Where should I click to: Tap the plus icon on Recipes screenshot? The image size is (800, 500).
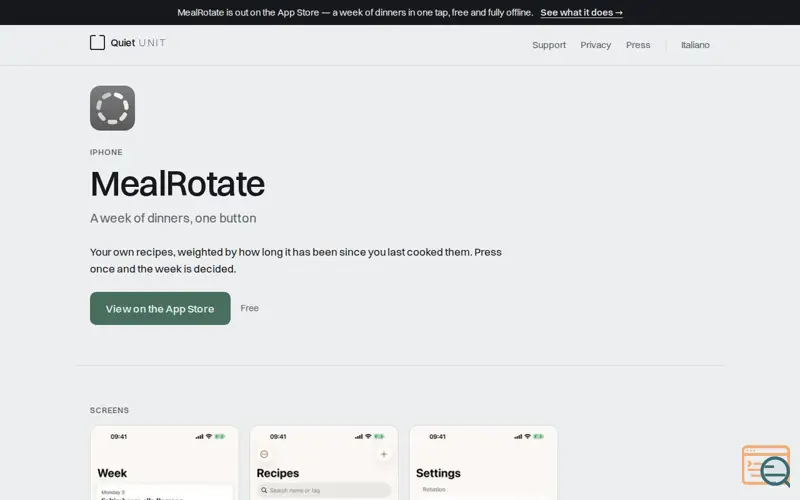[x=384, y=454]
